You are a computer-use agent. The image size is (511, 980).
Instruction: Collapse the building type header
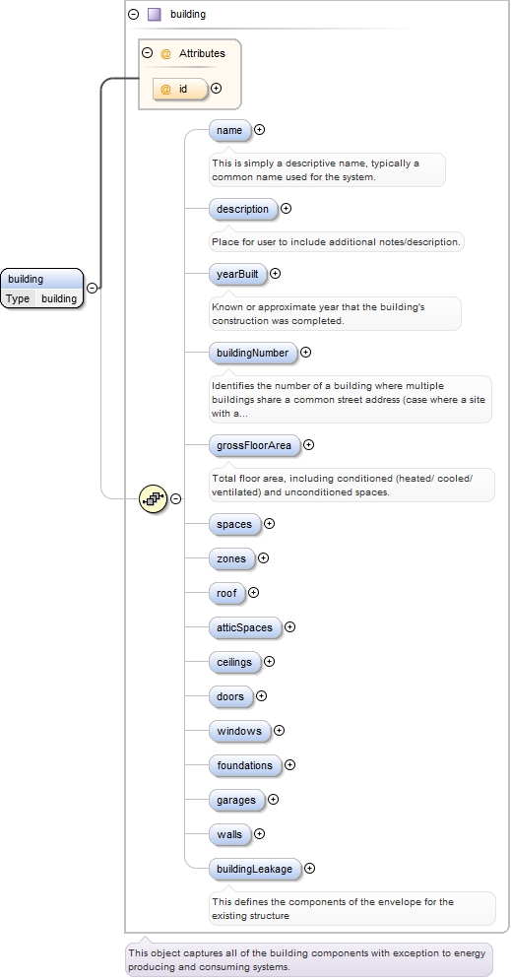point(133,14)
